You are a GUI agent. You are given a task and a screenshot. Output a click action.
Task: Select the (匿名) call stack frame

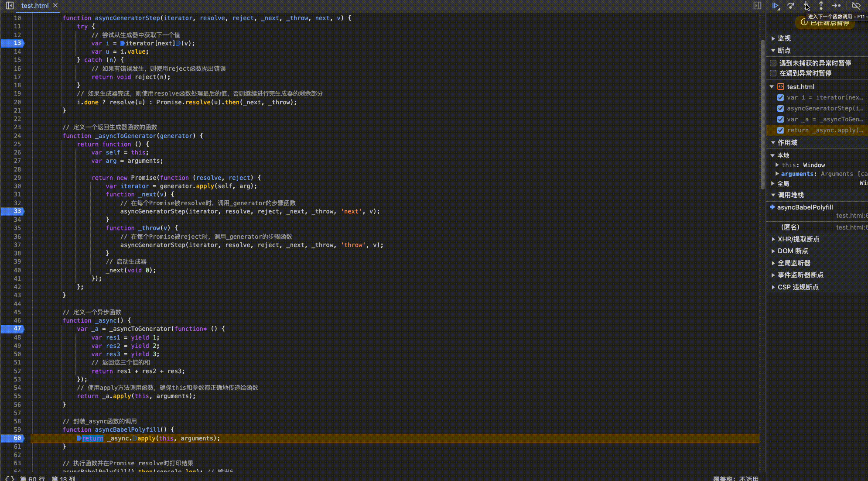(x=790, y=227)
